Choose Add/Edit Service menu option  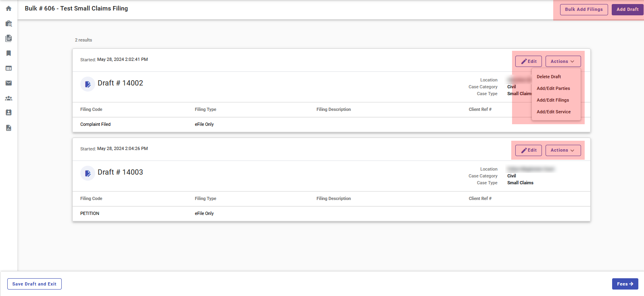coord(554,112)
